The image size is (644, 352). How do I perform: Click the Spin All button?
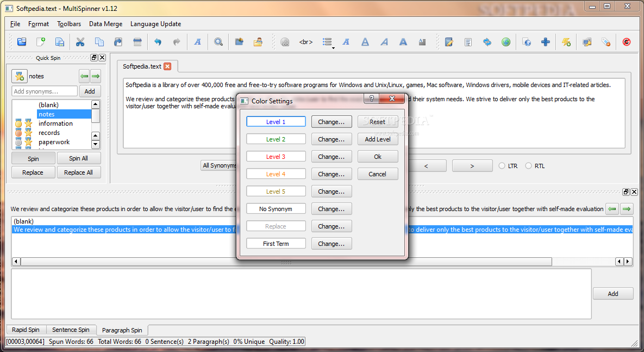78,158
